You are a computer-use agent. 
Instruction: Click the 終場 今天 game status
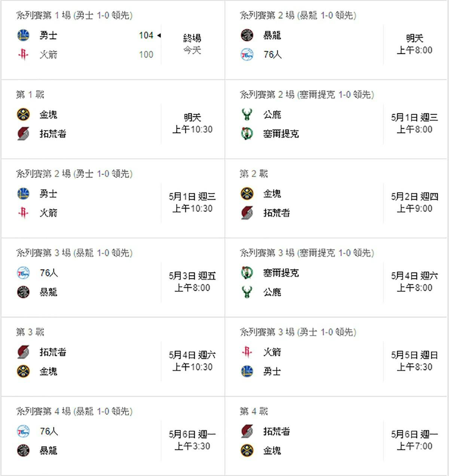192,44
